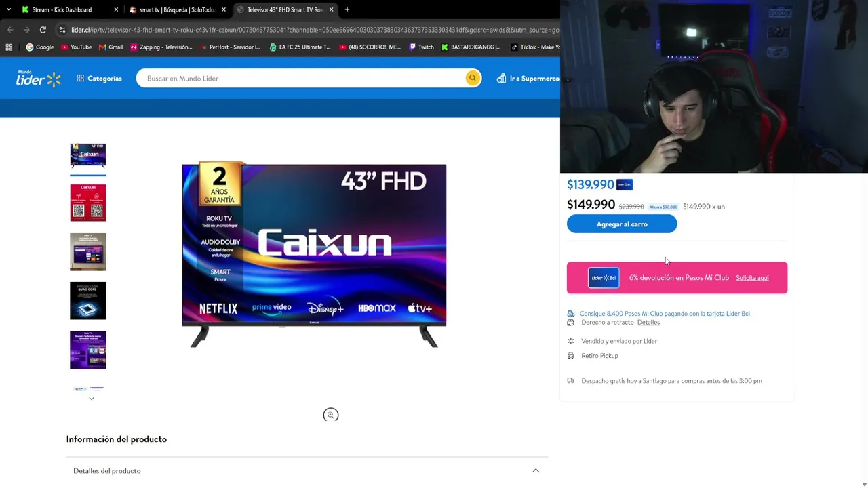Click the Lider Bci badge beside $139.990
This screenshot has height=488, width=868.
pos(625,184)
